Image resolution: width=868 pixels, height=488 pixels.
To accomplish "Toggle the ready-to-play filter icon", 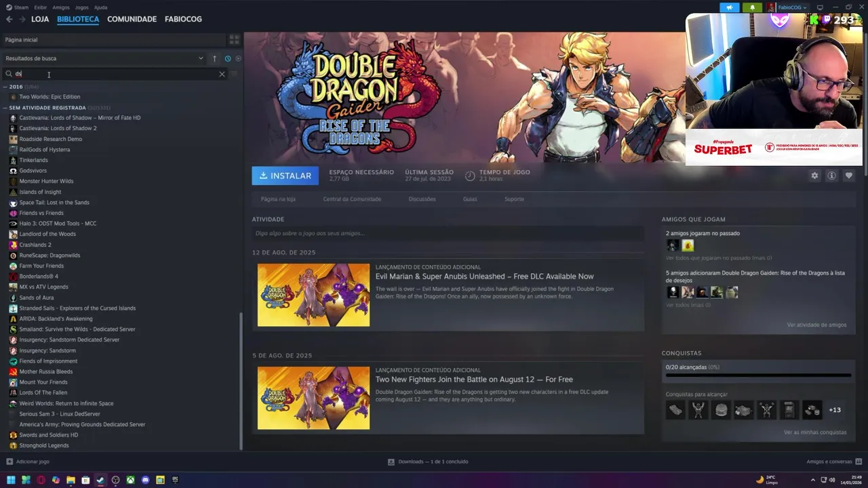I will [238, 58].
